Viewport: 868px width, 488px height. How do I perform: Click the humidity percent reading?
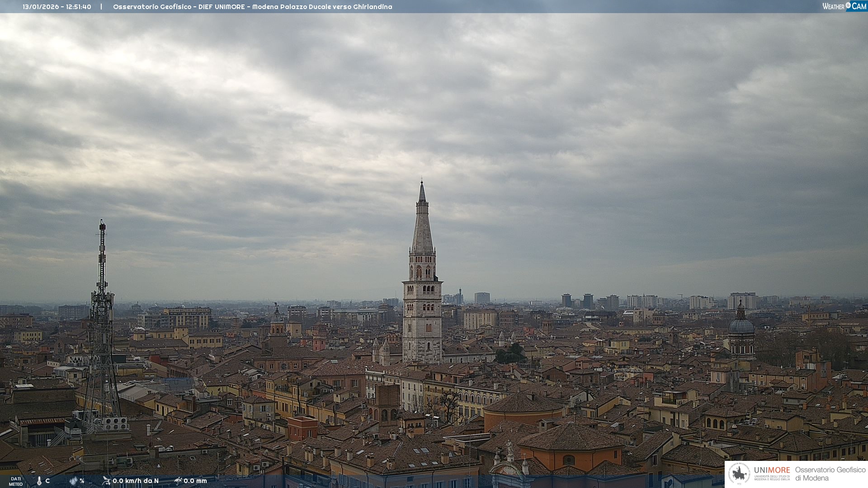click(x=82, y=481)
